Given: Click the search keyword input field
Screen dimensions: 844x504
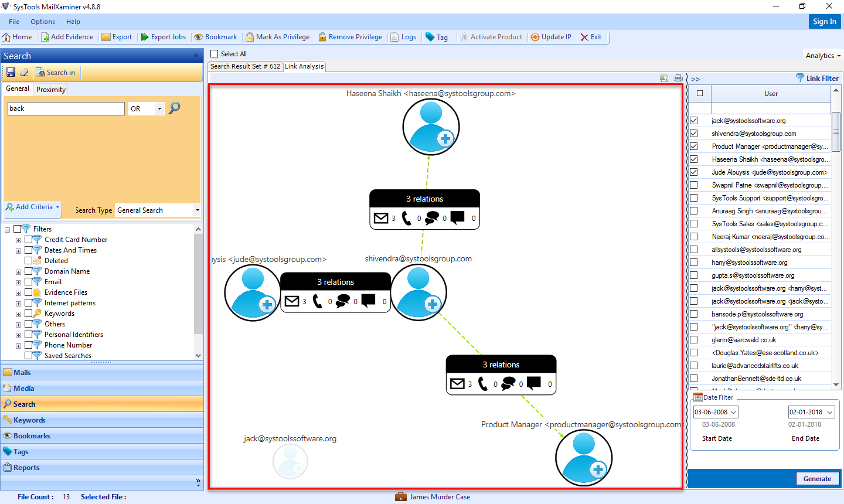Looking at the screenshot, I should point(66,108).
